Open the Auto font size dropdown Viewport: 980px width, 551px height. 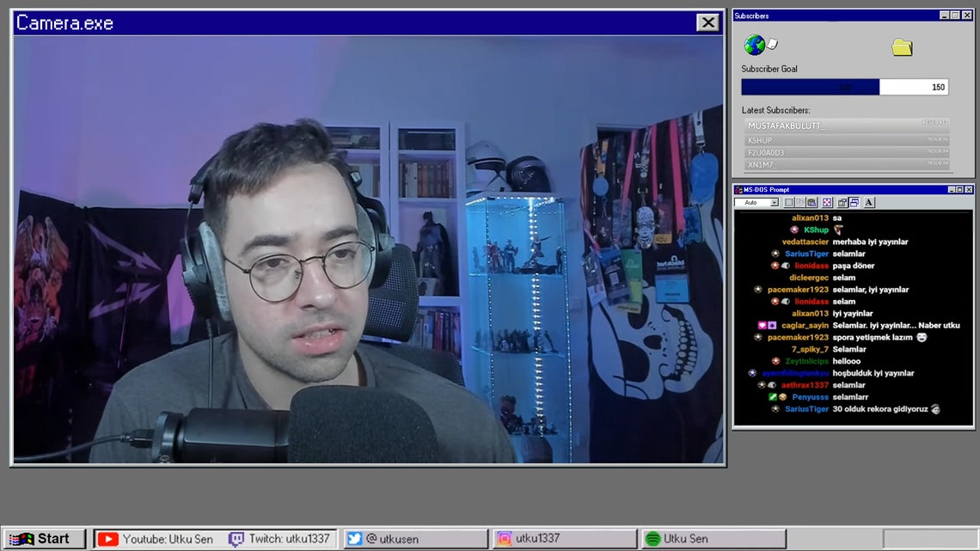775,202
